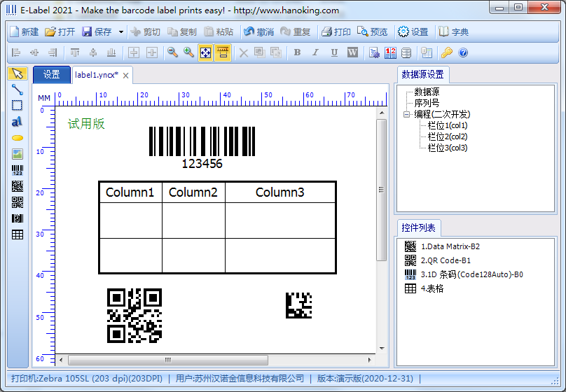Screen dimensions: 566x392
Task: Close the label1.yncx tab
Action: (125, 76)
